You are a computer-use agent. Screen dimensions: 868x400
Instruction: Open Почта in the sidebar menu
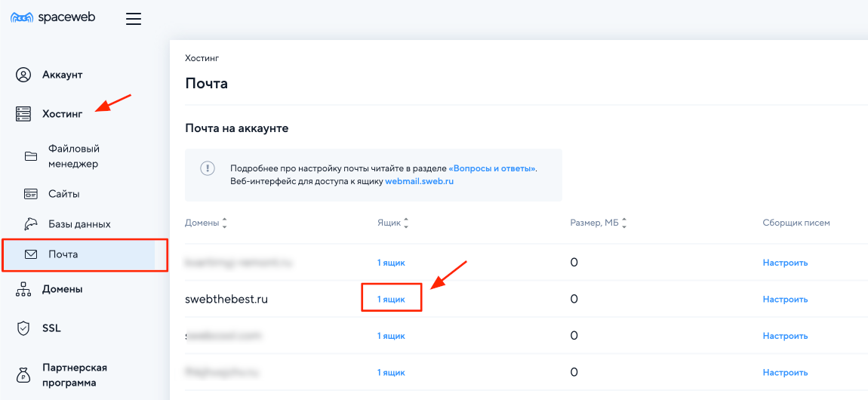(x=63, y=254)
